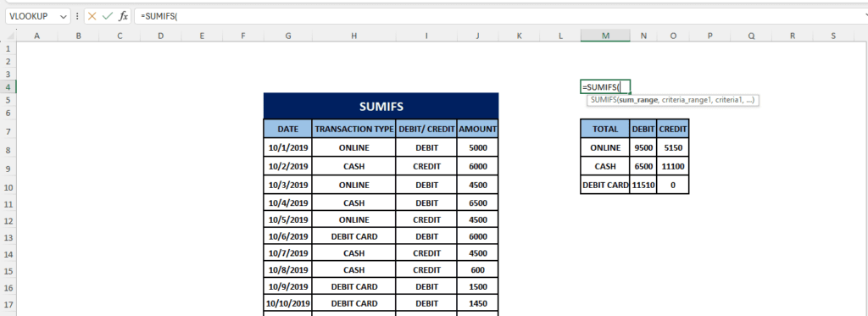Select the TOTAL header cell
Screen dimensions: 868x316
click(x=605, y=129)
